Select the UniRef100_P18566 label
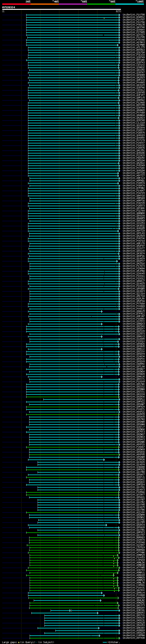This screenshot has width=146, height=644. [x=134, y=492]
